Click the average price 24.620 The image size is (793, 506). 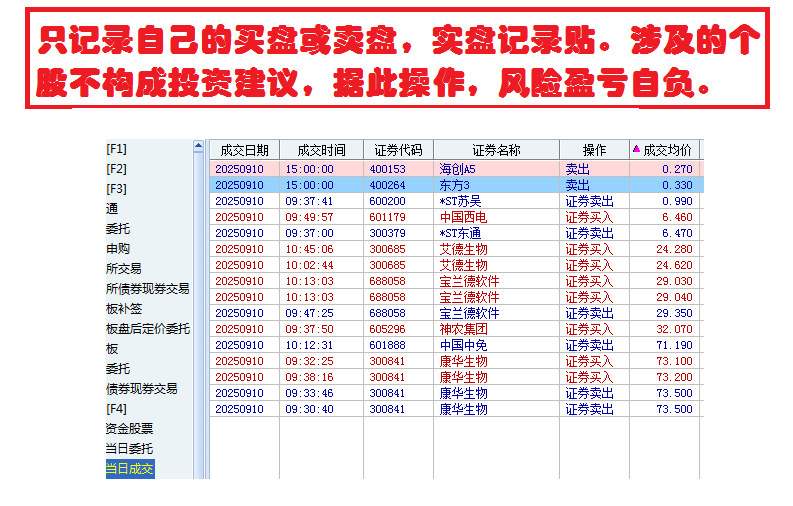674,265
